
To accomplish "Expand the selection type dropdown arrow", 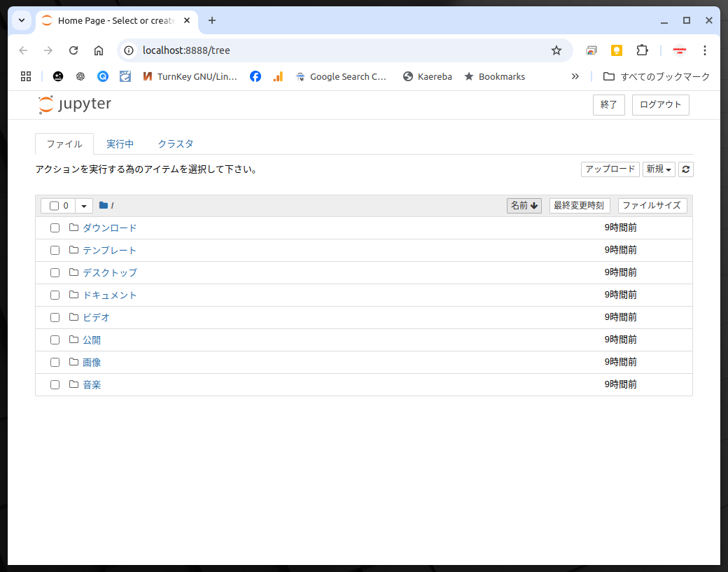I will click(84, 206).
